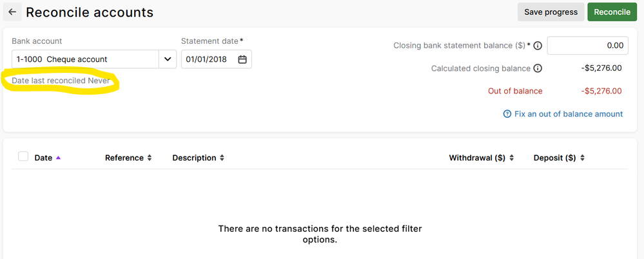Sort by Reference column arrows
This screenshot has height=259, width=644.
point(150,158)
